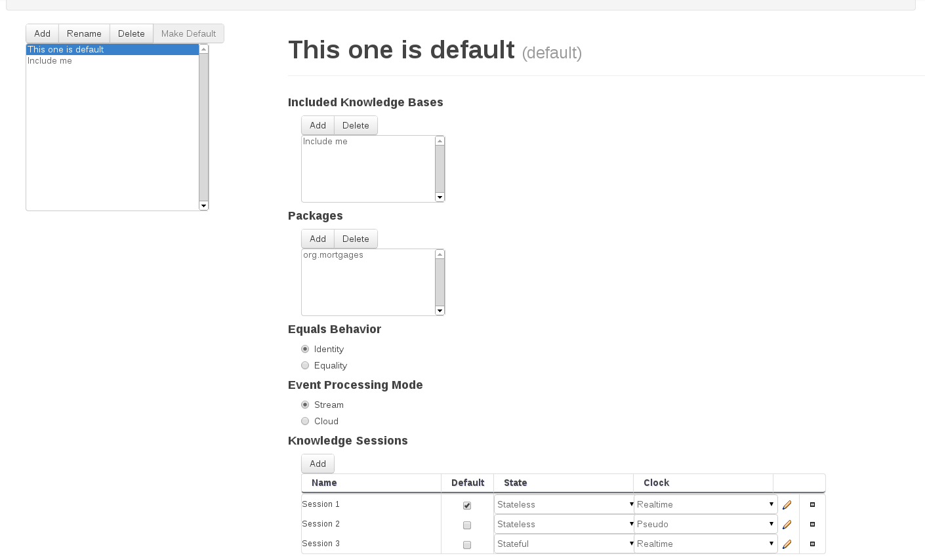Open the State dropdown for Session 1
The height and width of the screenshot is (560, 925).
564,504
